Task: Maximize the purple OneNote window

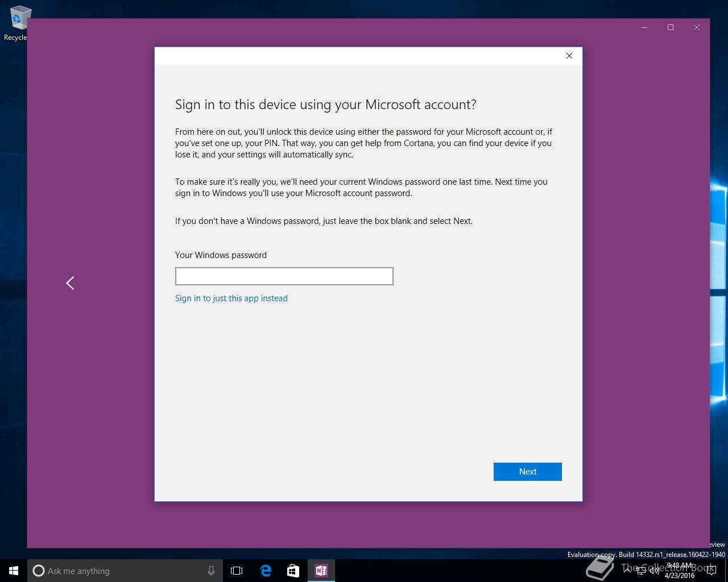Action: [x=671, y=27]
